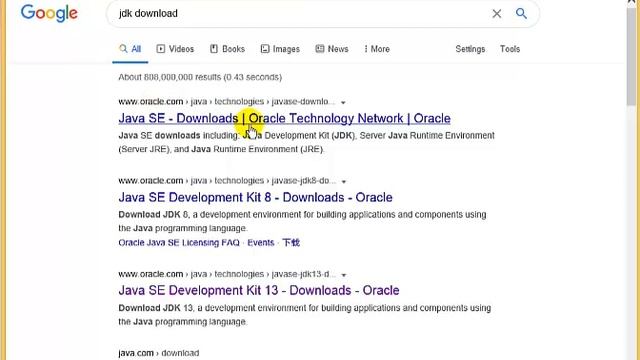Switch to the Images tab

coord(280,49)
